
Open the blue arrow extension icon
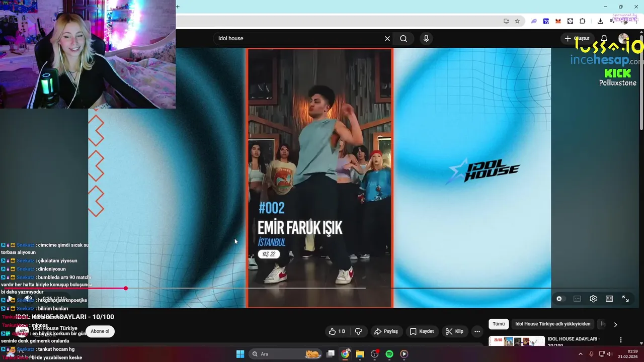tap(546, 21)
